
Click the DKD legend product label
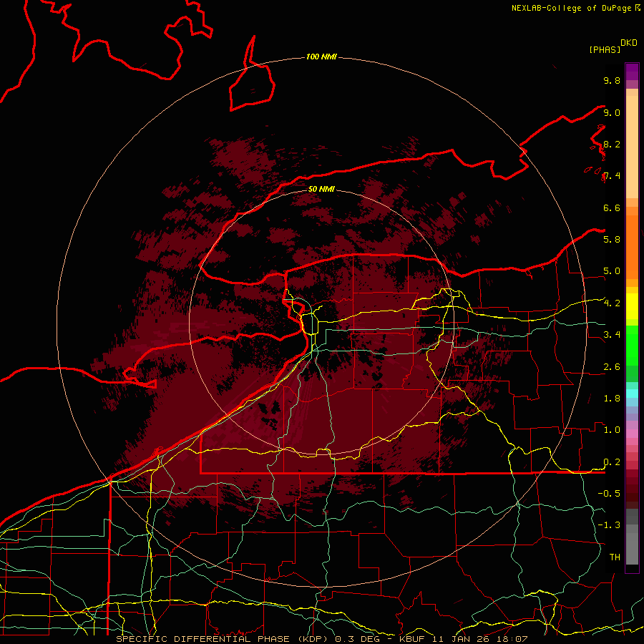pos(629,43)
